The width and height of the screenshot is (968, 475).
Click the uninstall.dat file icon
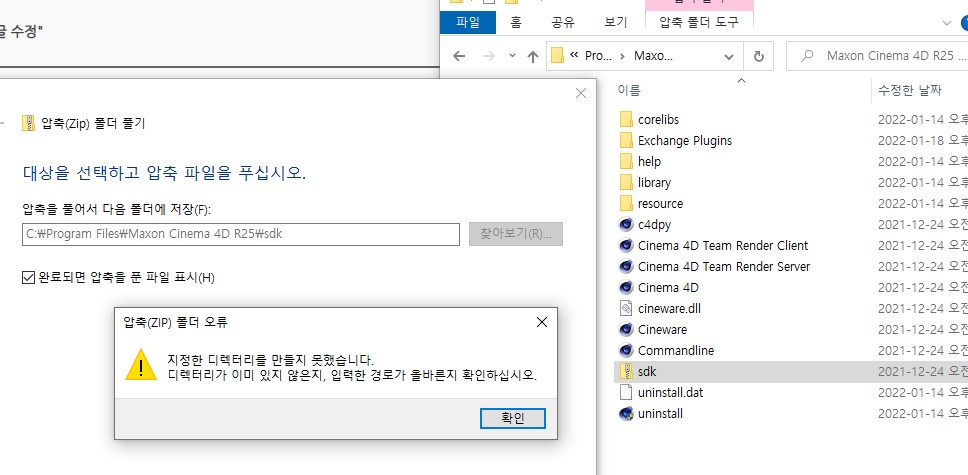(626, 392)
